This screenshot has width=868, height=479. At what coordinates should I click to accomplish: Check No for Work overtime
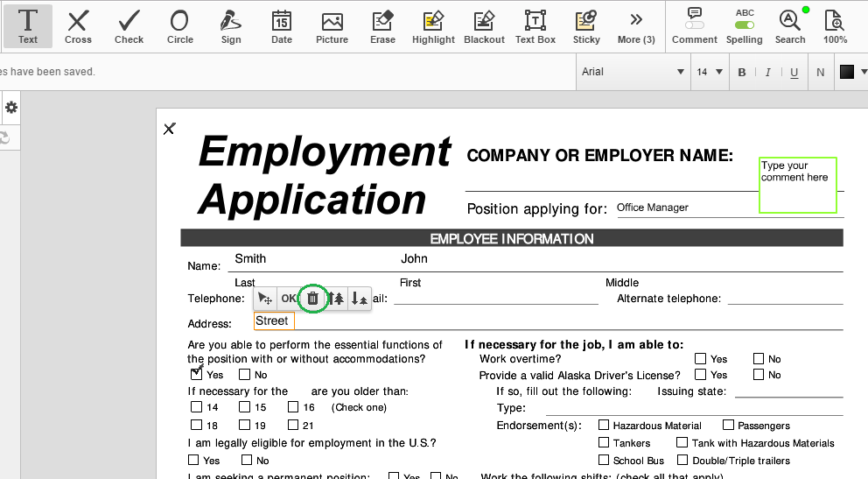(759, 358)
